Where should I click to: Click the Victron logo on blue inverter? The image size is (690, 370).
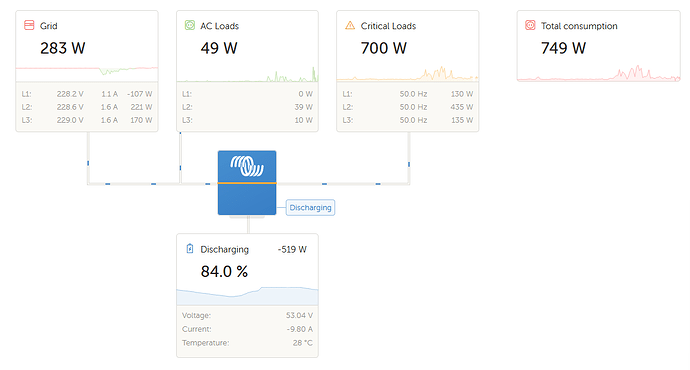point(247,166)
